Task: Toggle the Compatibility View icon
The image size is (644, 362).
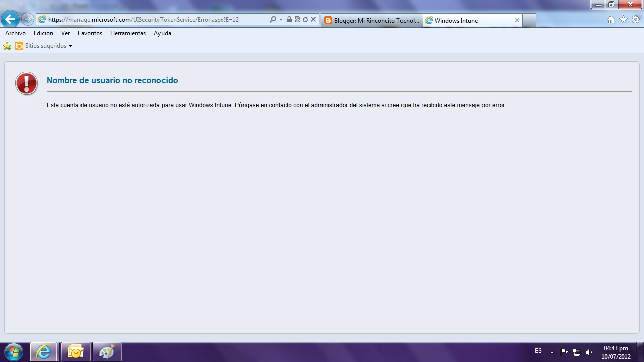Action: [297, 20]
